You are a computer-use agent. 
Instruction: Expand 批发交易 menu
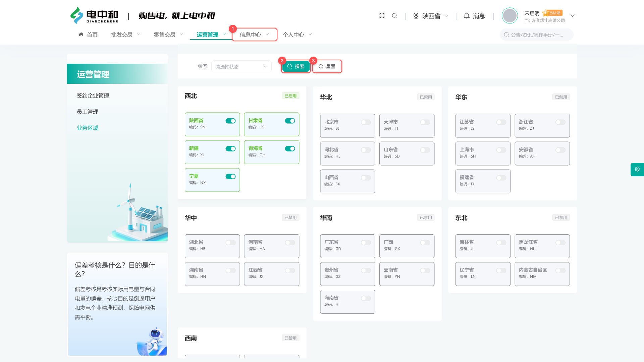click(125, 35)
